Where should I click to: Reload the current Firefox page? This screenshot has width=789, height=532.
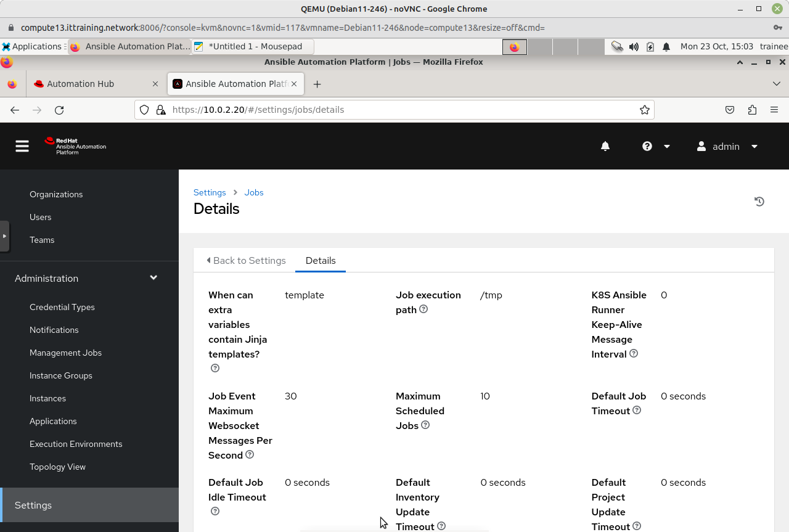pos(59,110)
